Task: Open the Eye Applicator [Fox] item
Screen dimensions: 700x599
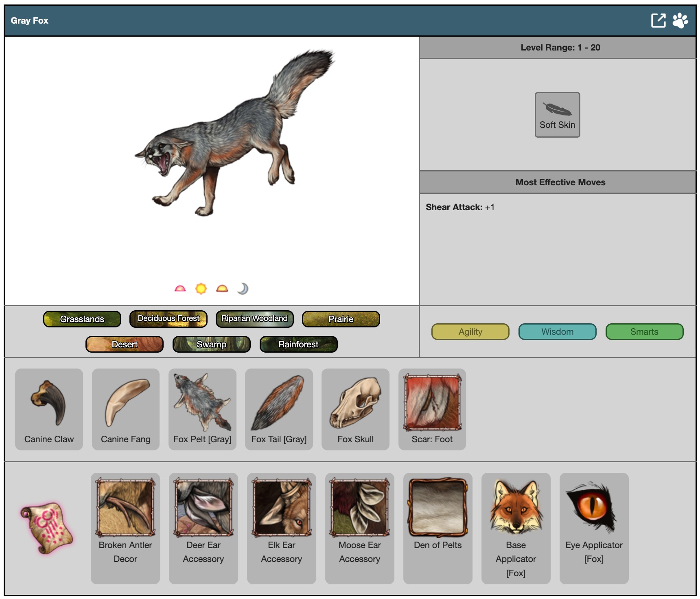Action: point(594,528)
